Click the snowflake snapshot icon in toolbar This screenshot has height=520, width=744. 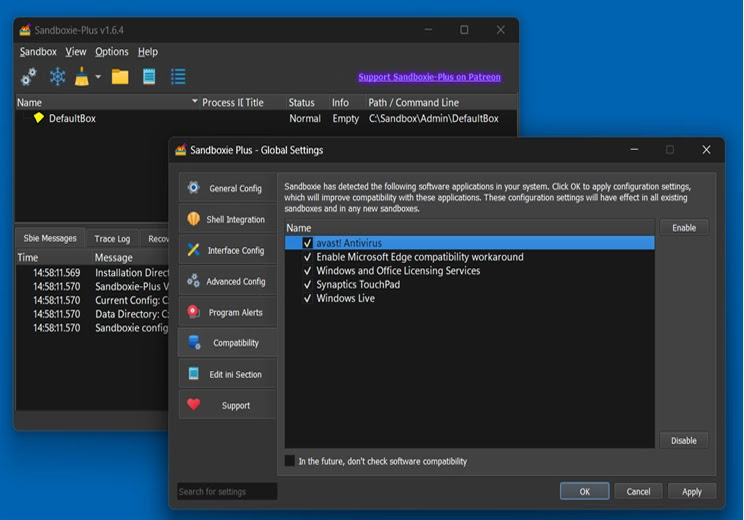57,76
